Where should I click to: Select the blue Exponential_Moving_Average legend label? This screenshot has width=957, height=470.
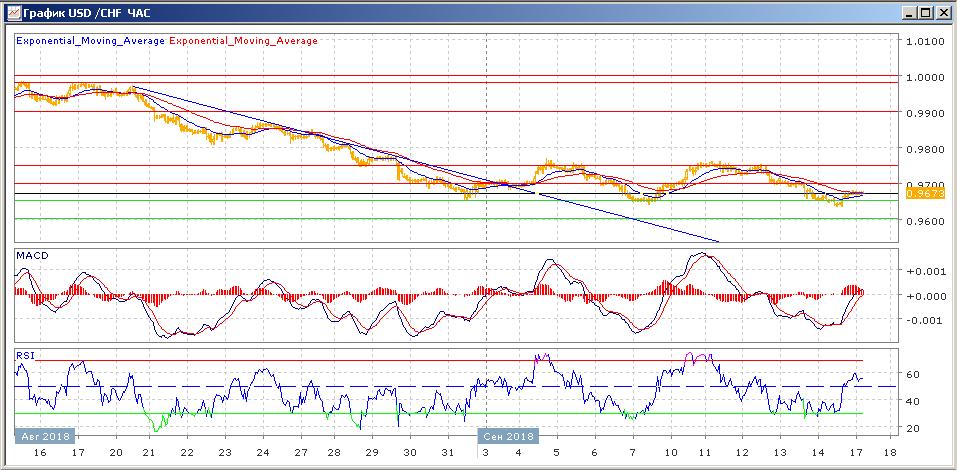91,41
